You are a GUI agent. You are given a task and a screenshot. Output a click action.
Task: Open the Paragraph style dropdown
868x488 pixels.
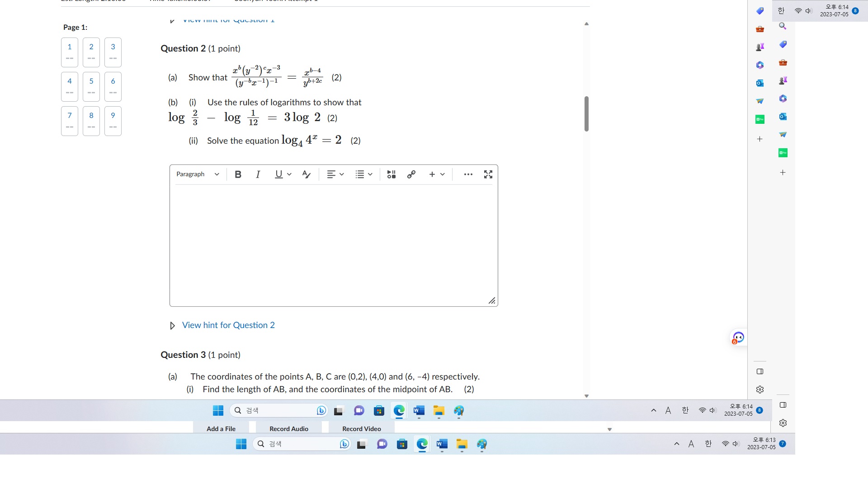[x=198, y=174]
